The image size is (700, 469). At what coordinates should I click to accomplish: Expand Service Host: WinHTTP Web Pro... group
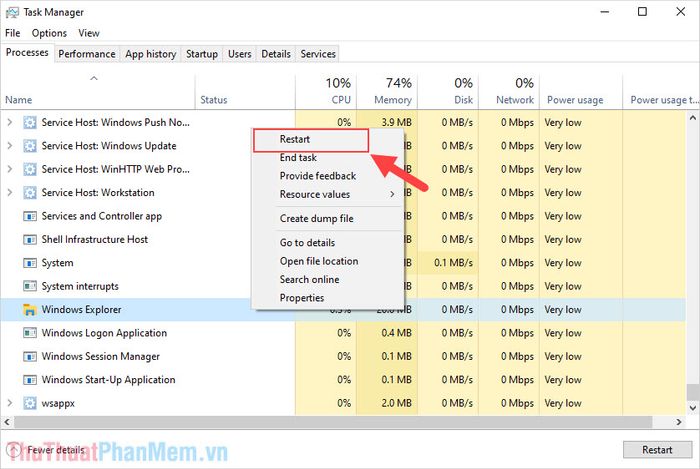click(9, 169)
